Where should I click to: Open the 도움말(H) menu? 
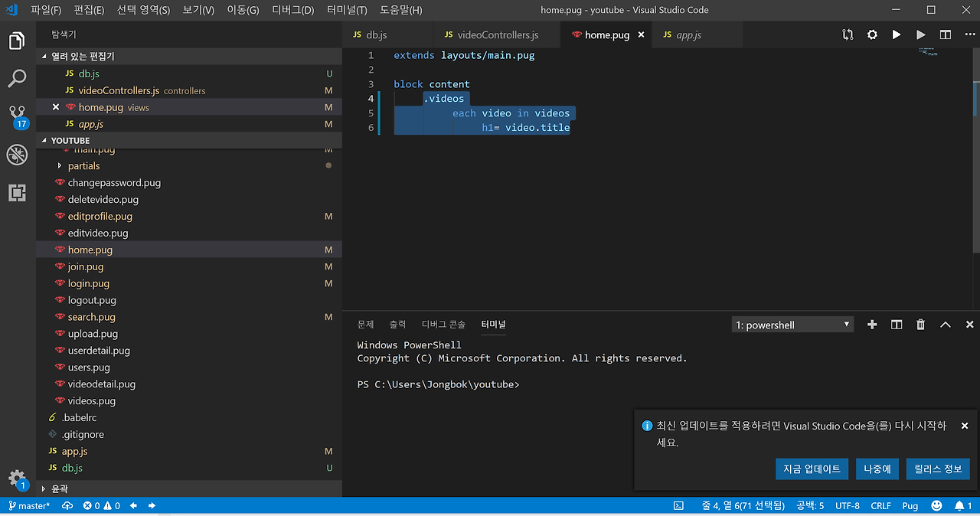click(x=401, y=10)
